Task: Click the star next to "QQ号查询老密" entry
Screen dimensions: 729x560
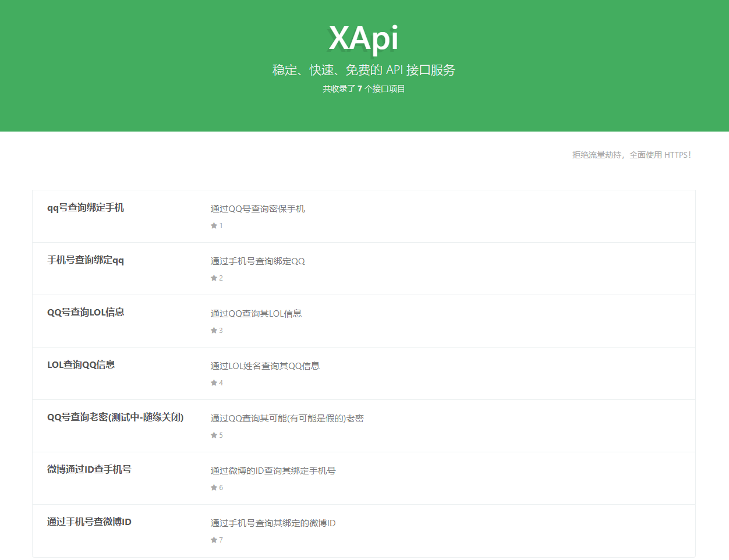Action: (214, 435)
